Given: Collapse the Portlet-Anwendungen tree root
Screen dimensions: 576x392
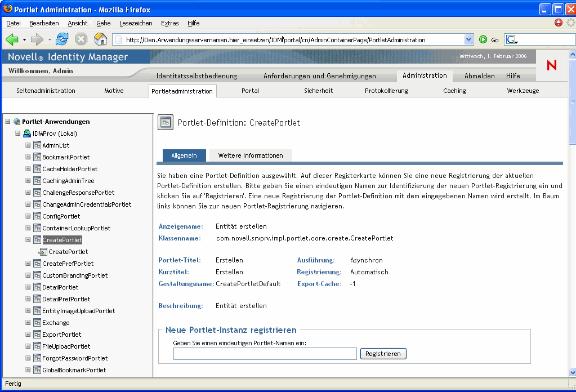Looking at the screenshot, I should click(x=8, y=122).
